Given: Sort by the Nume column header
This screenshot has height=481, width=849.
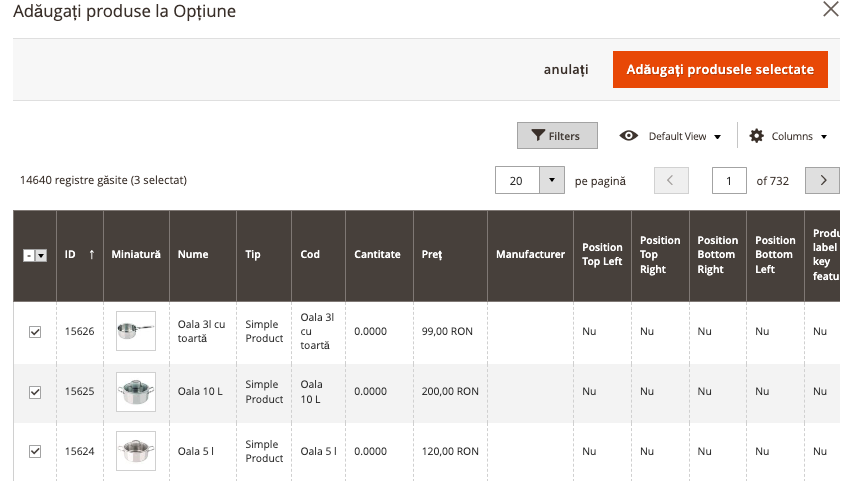Looking at the screenshot, I should point(203,255).
